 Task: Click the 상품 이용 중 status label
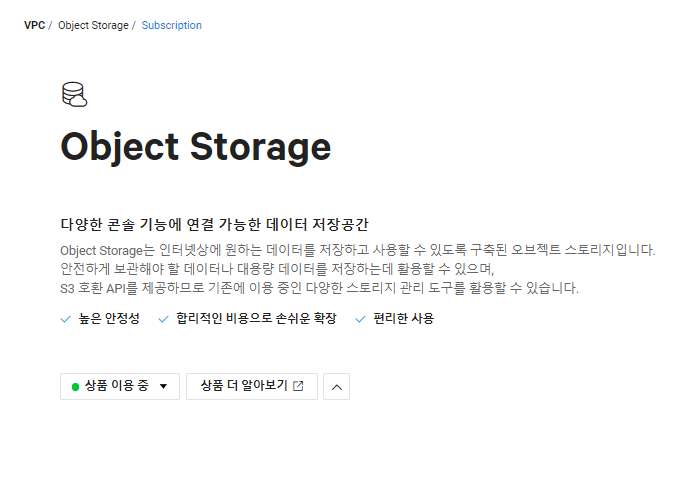(x=116, y=386)
